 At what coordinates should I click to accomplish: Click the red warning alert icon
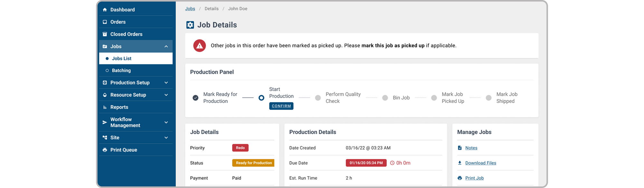click(199, 46)
